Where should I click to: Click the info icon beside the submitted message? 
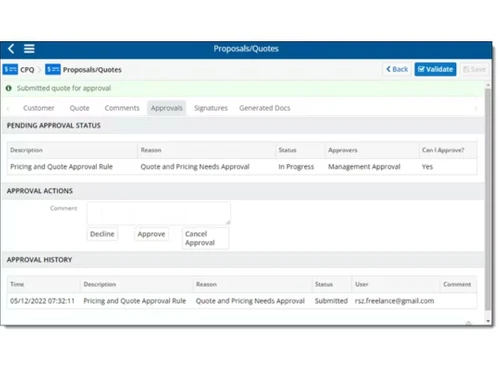point(9,88)
